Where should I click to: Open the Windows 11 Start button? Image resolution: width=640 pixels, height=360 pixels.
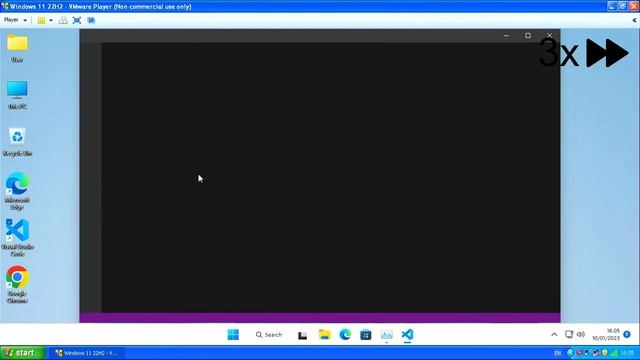click(x=233, y=335)
